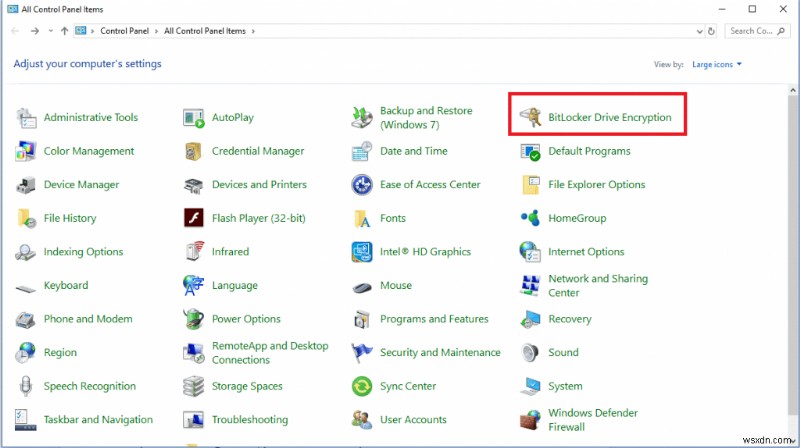Click the Programs and Features icon
Viewport: 800px width, 448px height.
pyautogui.click(x=362, y=319)
